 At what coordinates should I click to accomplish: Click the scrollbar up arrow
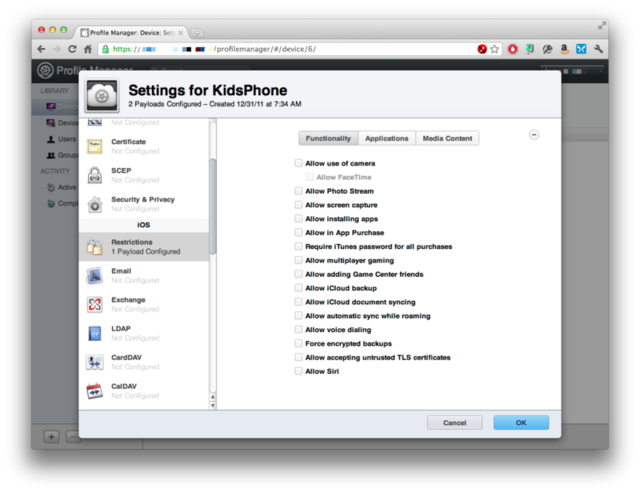(213, 397)
